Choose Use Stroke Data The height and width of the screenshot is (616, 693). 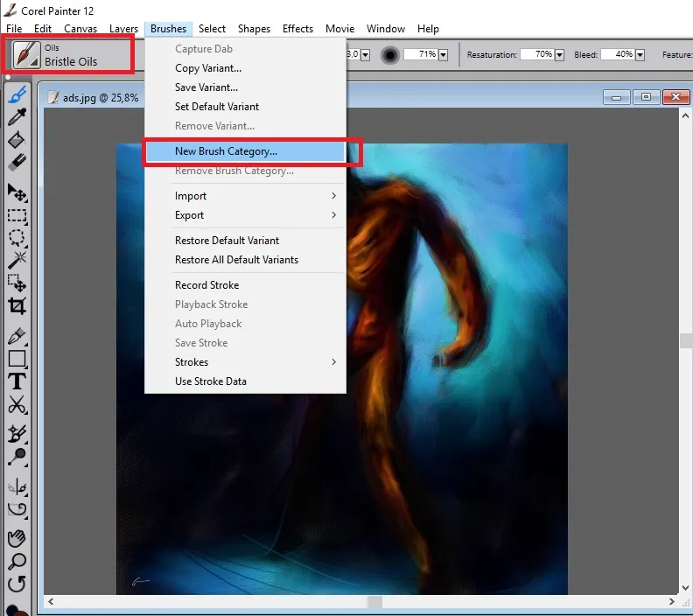245,381
